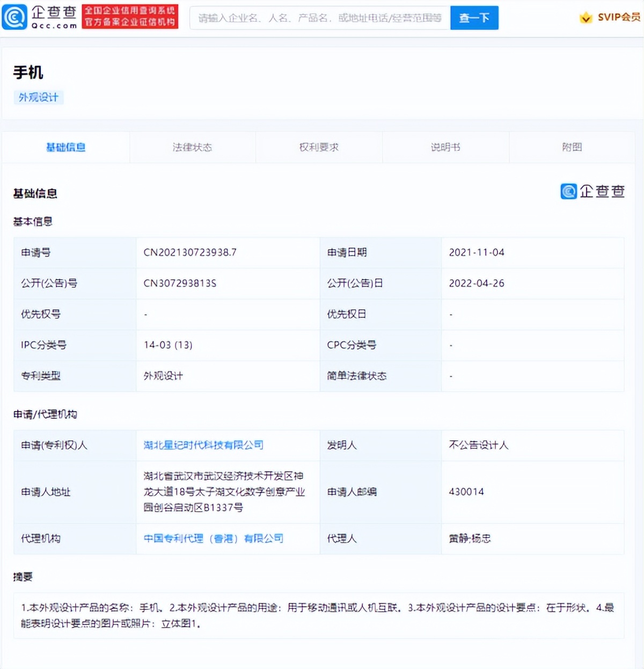This screenshot has height=669, width=644.
Task: Go to the 说明书 tab
Action: click(445, 147)
